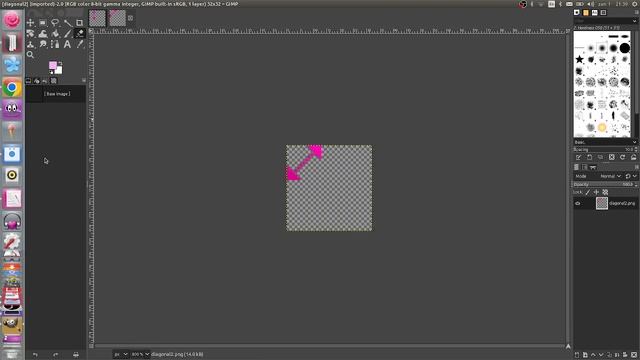Switch to the Paths tab

(593, 167)
